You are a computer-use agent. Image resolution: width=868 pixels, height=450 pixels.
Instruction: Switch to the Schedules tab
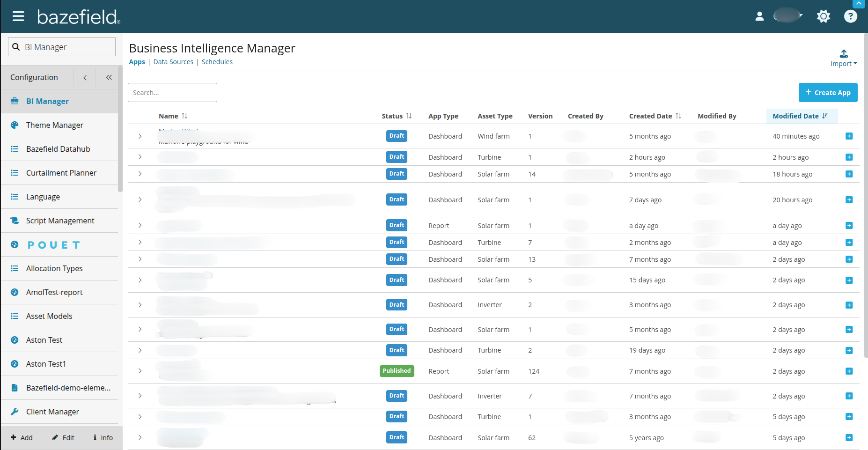217,62
